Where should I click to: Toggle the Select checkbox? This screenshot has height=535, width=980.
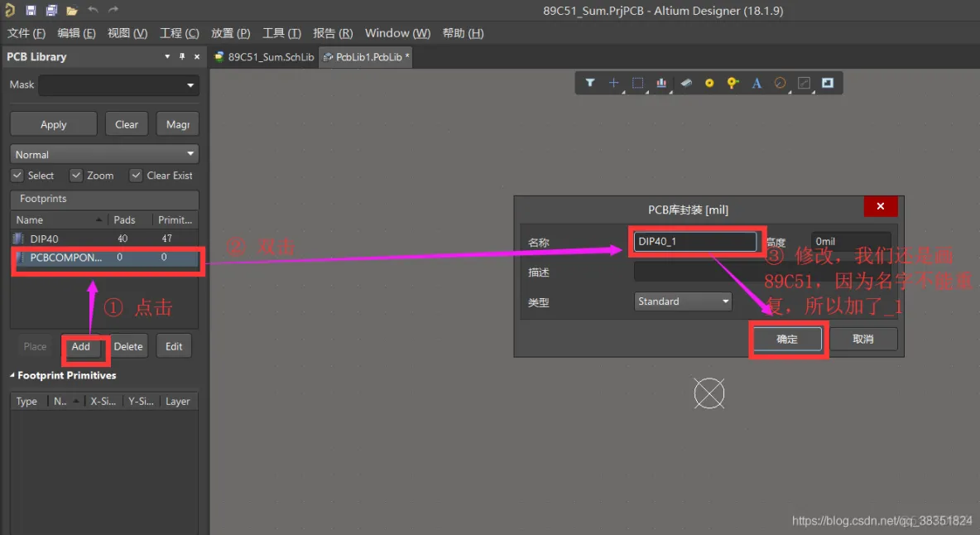click(17, 175)
